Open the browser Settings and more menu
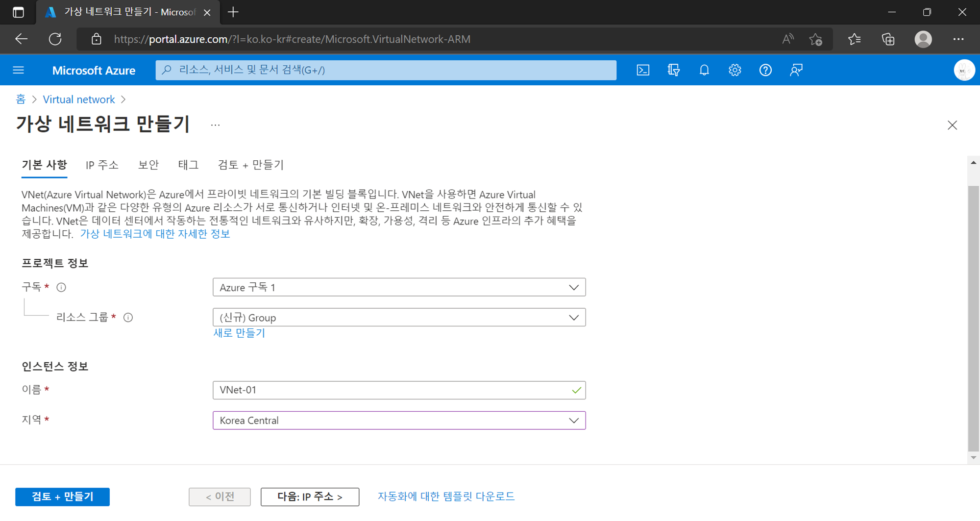 point(958,39)
